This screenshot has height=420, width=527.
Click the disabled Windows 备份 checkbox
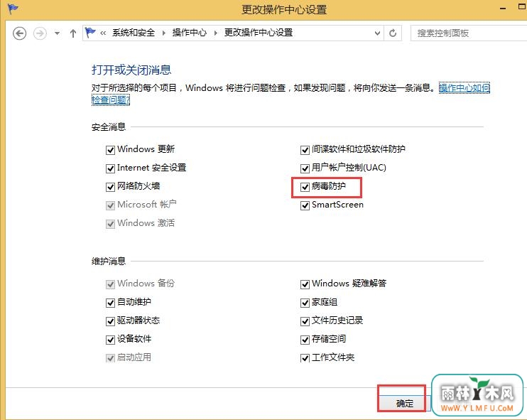click(x=110, y=284)
